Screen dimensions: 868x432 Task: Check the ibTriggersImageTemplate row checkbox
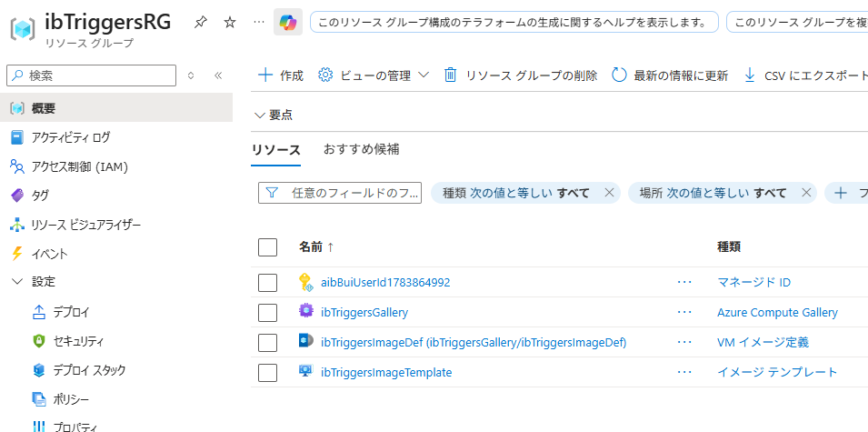267,372
